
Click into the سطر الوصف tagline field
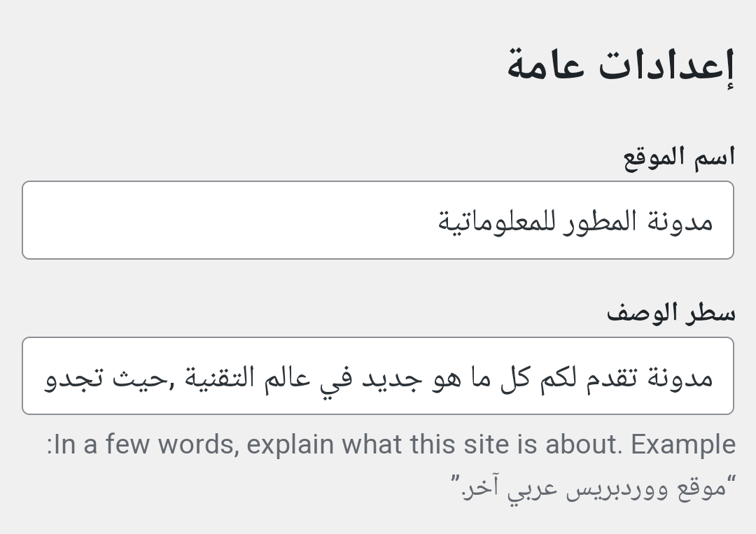(x=378, y=377)
